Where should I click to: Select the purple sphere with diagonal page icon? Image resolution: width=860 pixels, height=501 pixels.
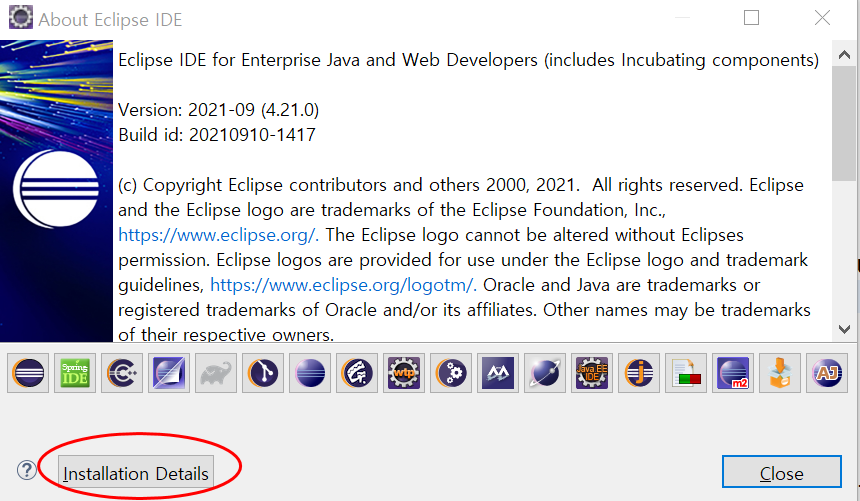tap(169, 373)
